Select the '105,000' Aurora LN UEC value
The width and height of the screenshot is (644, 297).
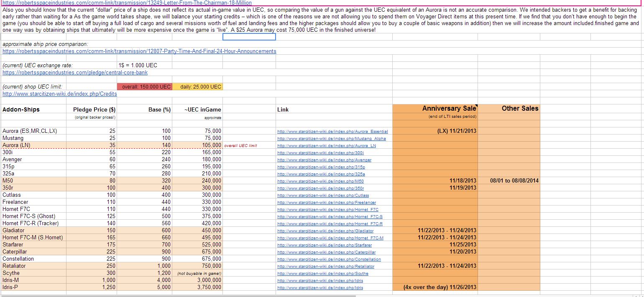pyautogui.click(x=212, y=145)
